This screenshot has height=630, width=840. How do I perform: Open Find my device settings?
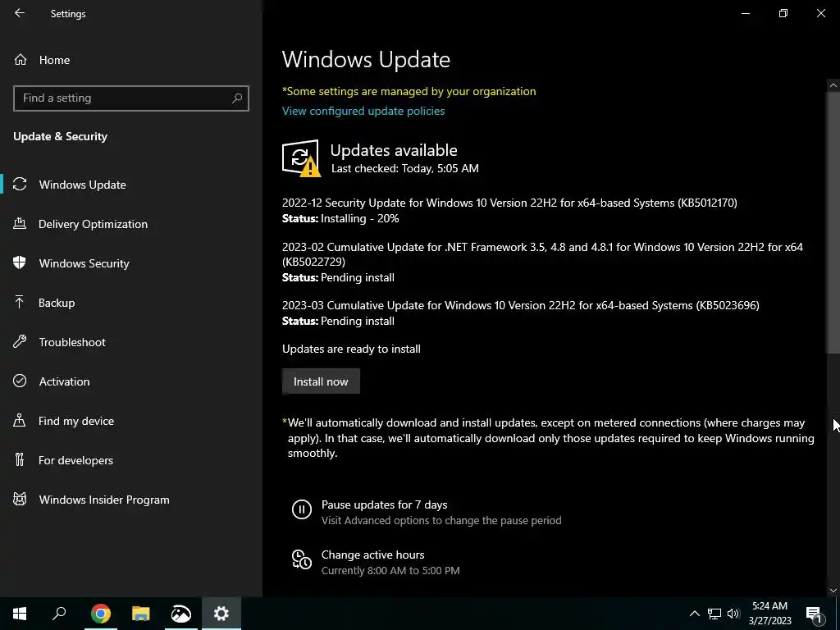tap(131, 421)
